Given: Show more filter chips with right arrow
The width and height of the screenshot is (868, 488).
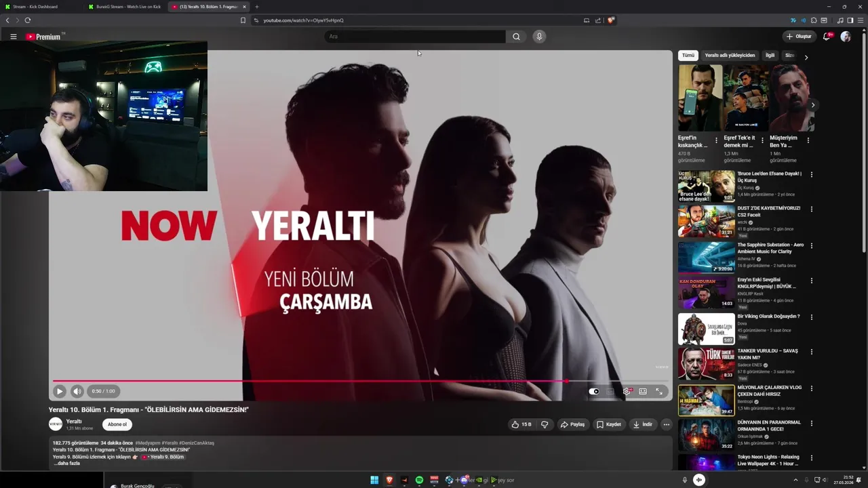Looking at the screenshot, I should pos(806,58).
